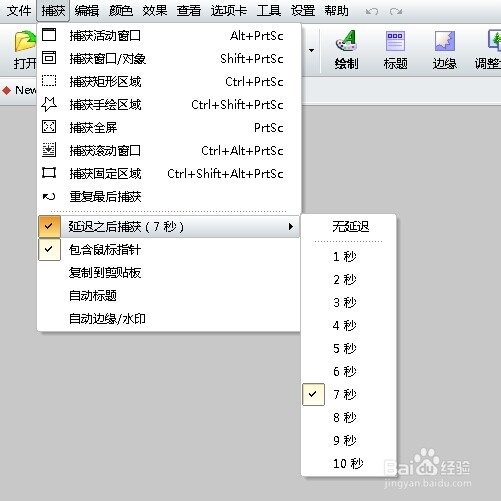Switch to the New document tab

(x=19, y=90)
